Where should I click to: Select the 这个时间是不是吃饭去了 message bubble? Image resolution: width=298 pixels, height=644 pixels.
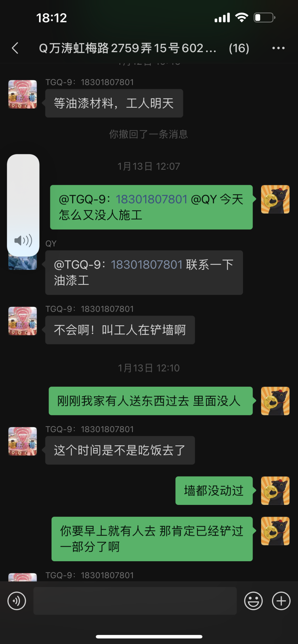pyautogui.click(x=120, y=450)
